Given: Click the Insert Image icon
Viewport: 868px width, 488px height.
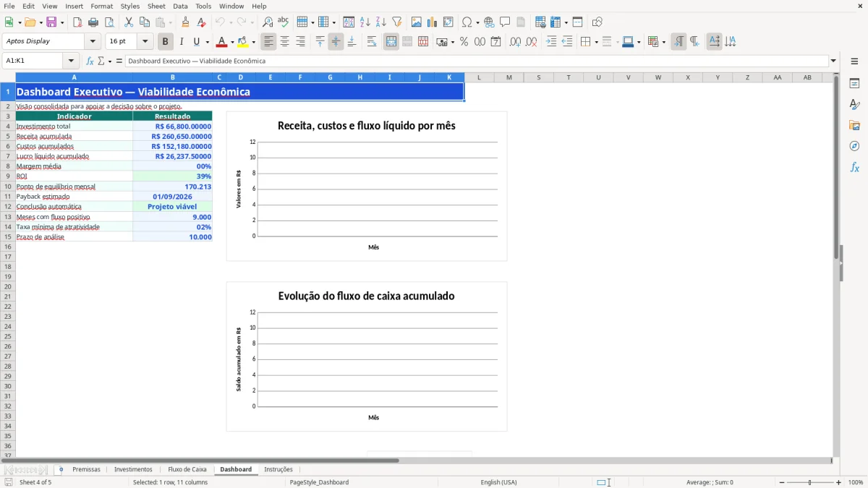Looking at the screenshot, I should [417, 22].
